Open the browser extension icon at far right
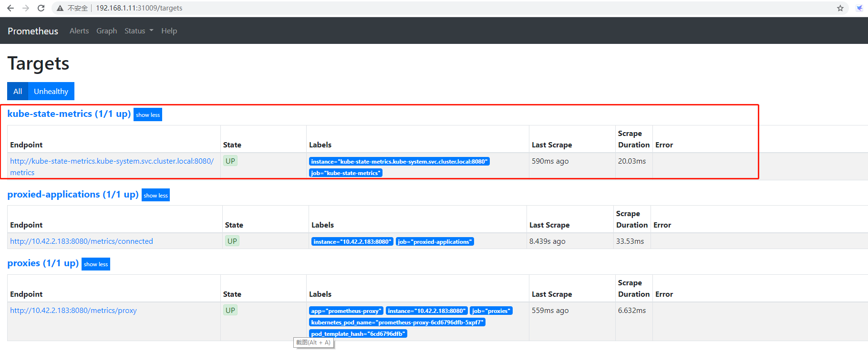Image resolution: width=868 pixels, height=364 pixels. [859, 8]
